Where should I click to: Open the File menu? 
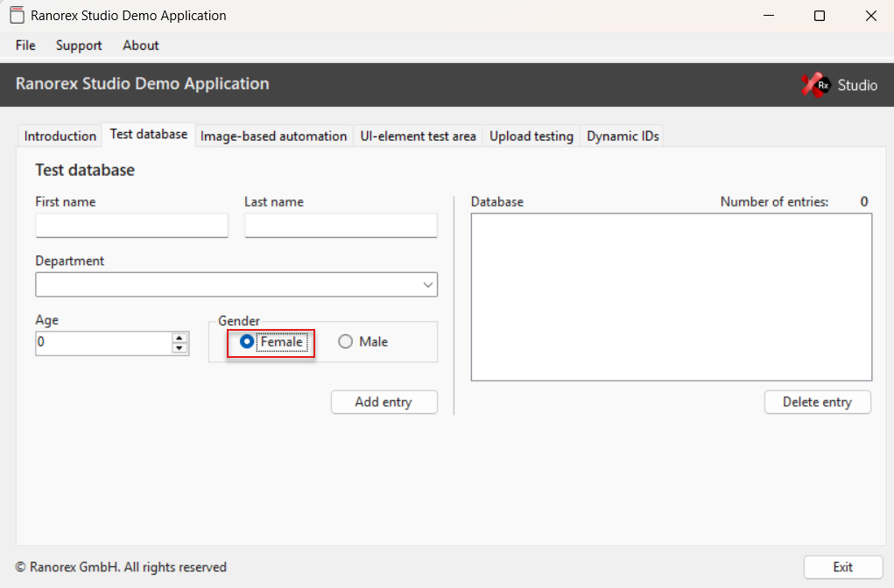click(x=25, y=45)
